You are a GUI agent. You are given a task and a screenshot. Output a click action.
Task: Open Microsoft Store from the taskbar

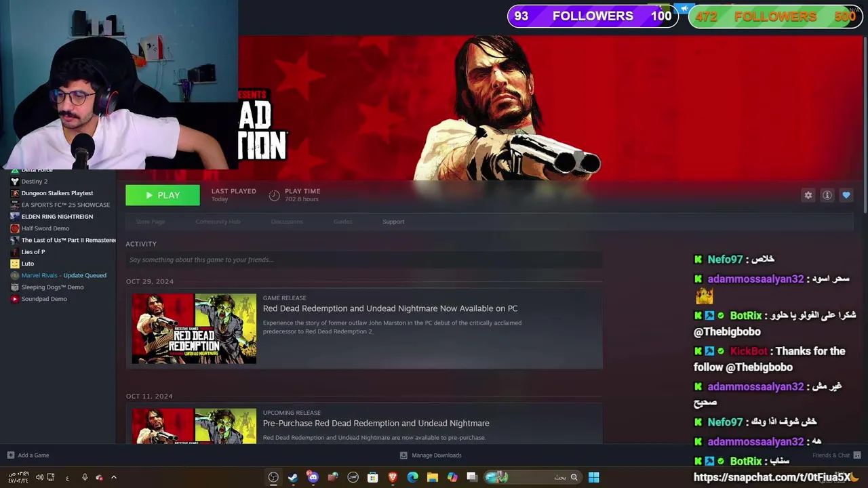pos(372,477)
